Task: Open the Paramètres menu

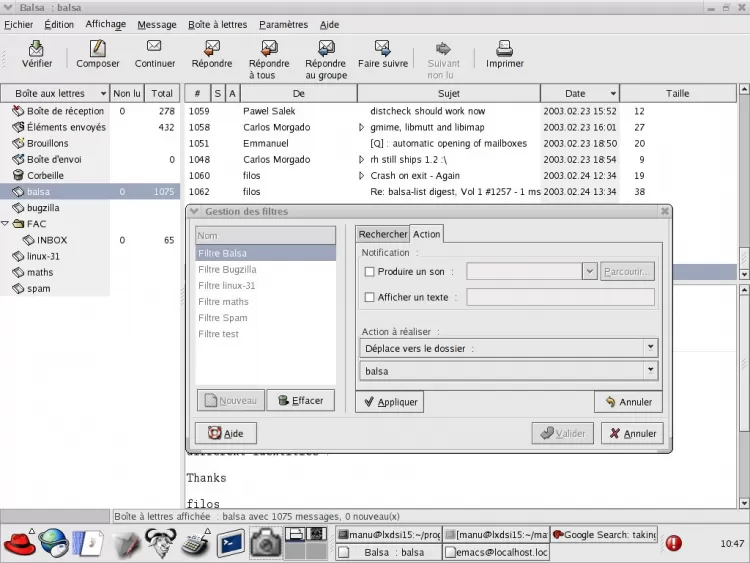Action: click(x=283, y=24)
